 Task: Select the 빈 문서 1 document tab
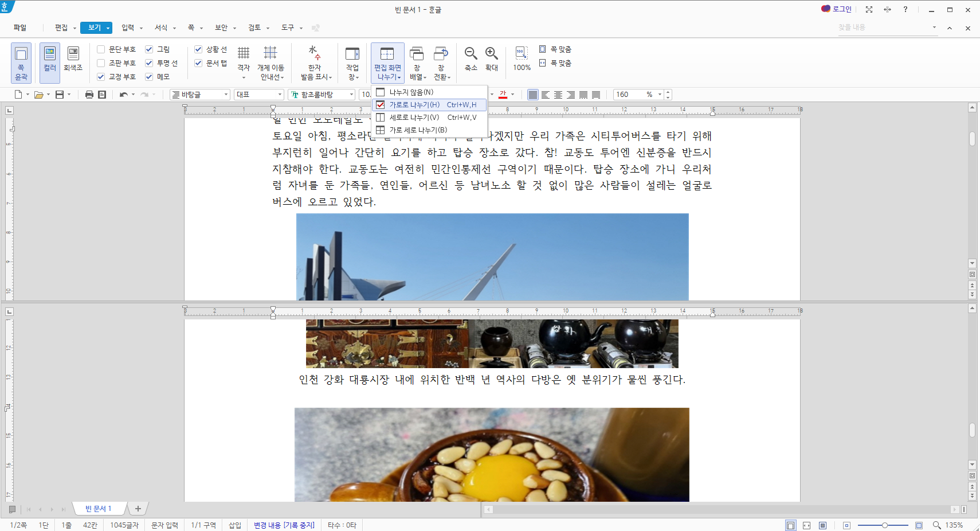99,509
